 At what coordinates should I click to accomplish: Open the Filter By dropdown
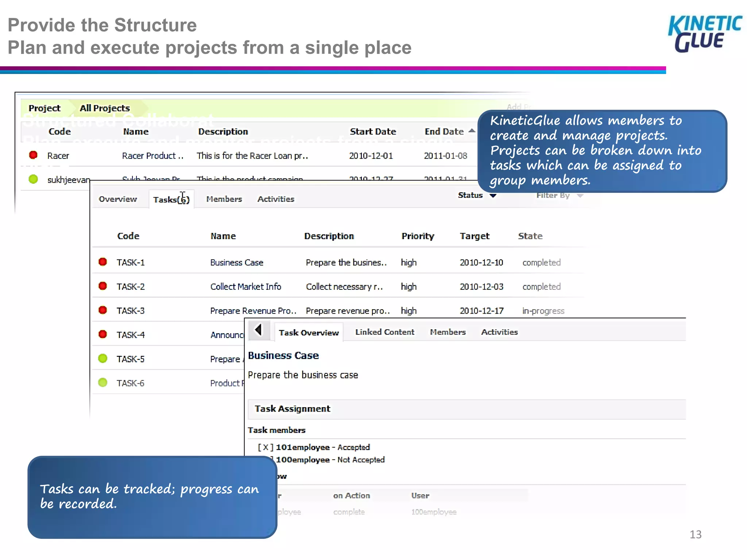pyautogui.click(x=560, y=195)
